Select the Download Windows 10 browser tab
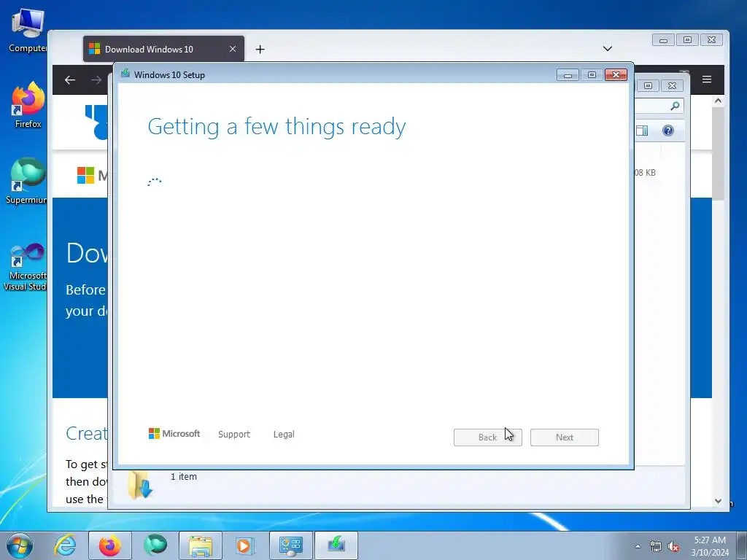This screenshot has height=560, width=747. (x=163, y=49)
